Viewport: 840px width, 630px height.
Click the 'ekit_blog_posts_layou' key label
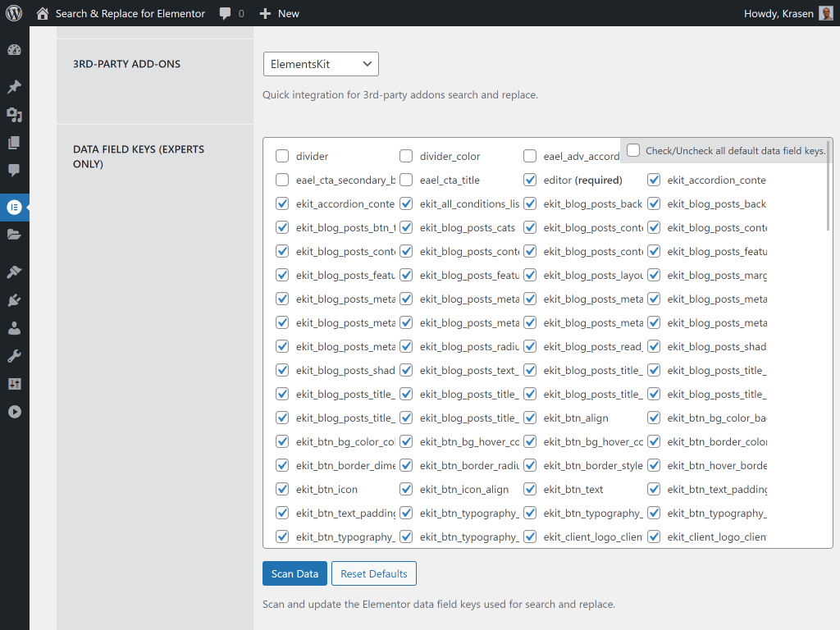pos(593,275)
